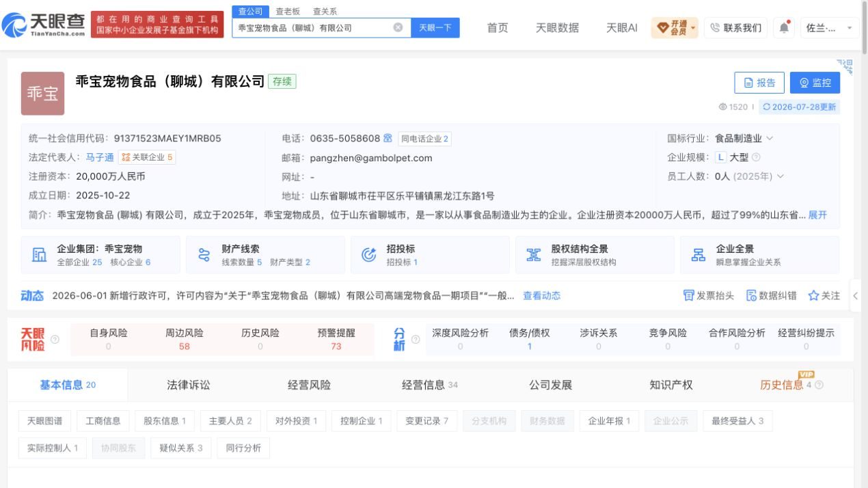Open legal representative 马子通 link
This screenshot has height=488, width=868.
(x=100, y=157)
